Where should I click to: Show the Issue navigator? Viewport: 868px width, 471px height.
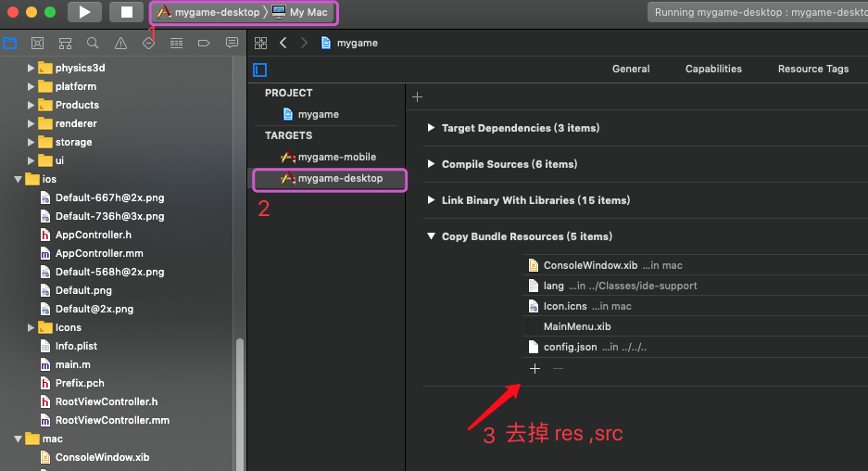click(120, 44)
